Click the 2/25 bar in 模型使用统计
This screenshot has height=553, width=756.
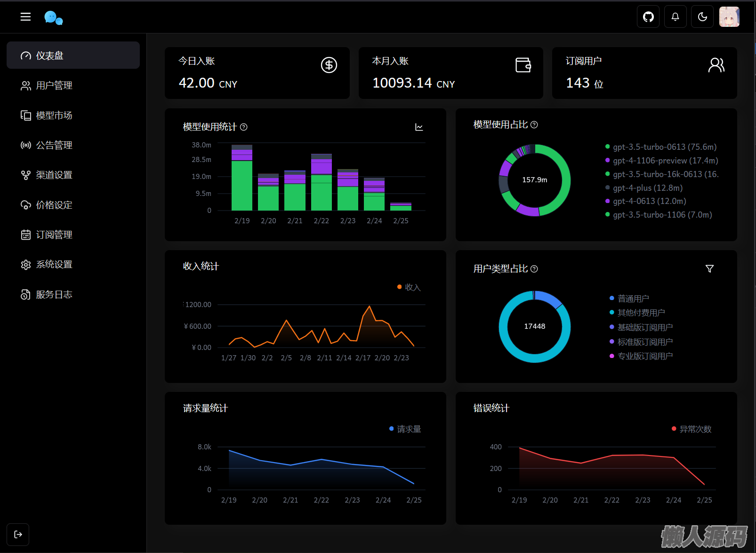click(401, 207)
